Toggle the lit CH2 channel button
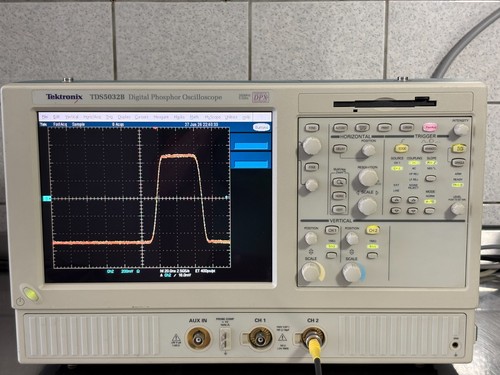Viewport: 500px width, 375px height. point(373,230)
